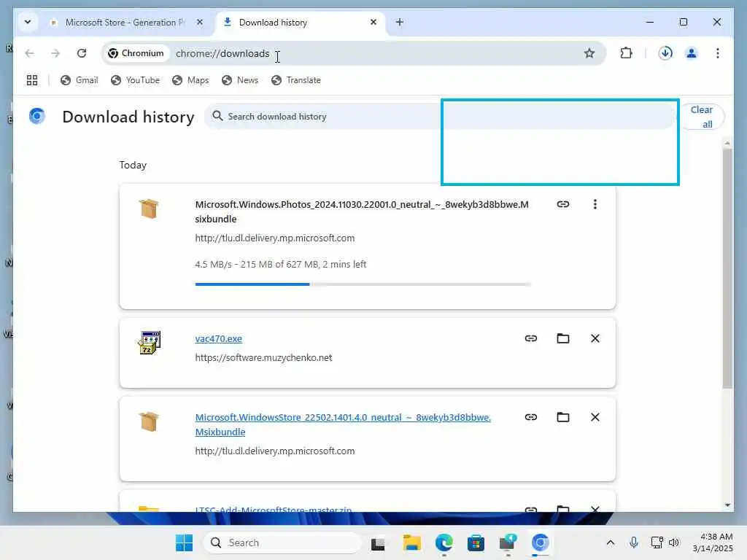Launch Microsoft Edge from the taskbar
This screenshot has height=560, width=747.
click(444, 542)
